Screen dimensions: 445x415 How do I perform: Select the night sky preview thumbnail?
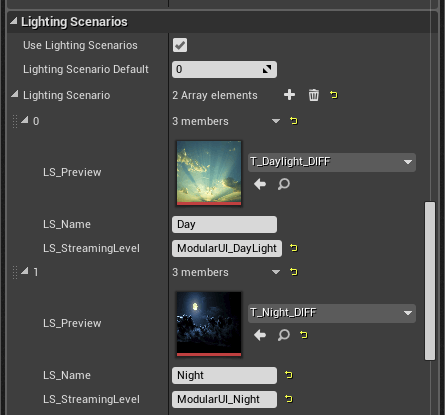coord(209,324)
